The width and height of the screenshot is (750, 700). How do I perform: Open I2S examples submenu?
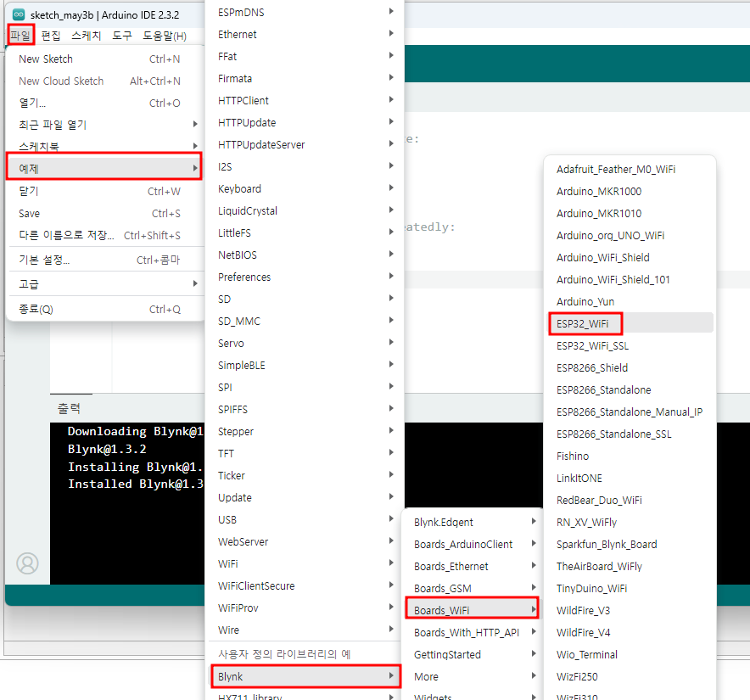[x=305, y=166]
